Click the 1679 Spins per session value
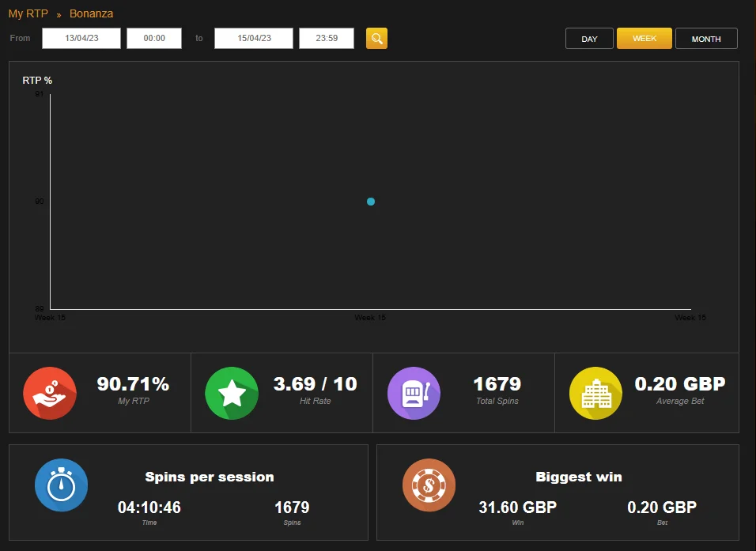Viewport: 756px width, 551px height. point(292,508)
